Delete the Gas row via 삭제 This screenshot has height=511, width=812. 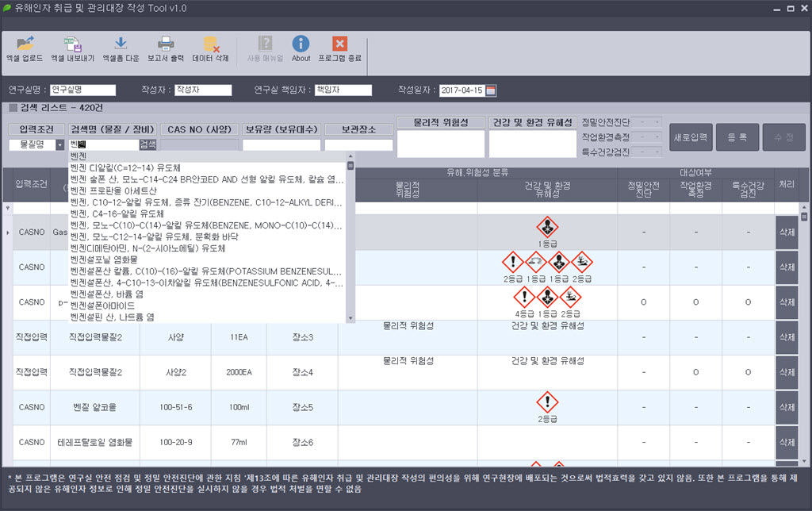tap(787, 232)
